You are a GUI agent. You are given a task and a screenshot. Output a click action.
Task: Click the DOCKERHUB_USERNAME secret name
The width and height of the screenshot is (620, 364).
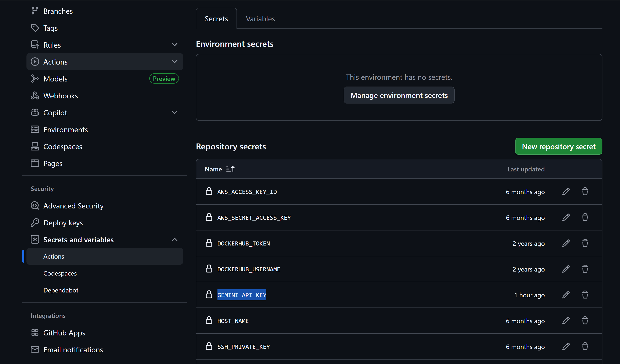[x=249, y=269]
